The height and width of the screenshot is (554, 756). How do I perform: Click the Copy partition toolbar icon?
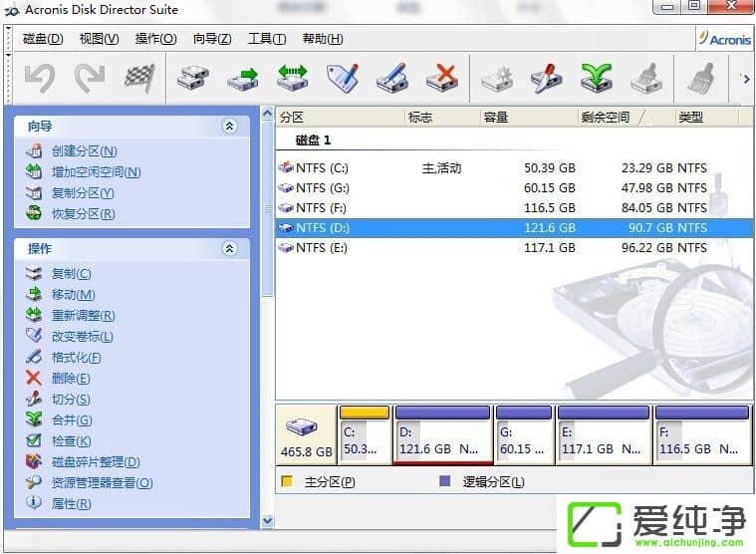pyautogui.click(x=193, y=78)
